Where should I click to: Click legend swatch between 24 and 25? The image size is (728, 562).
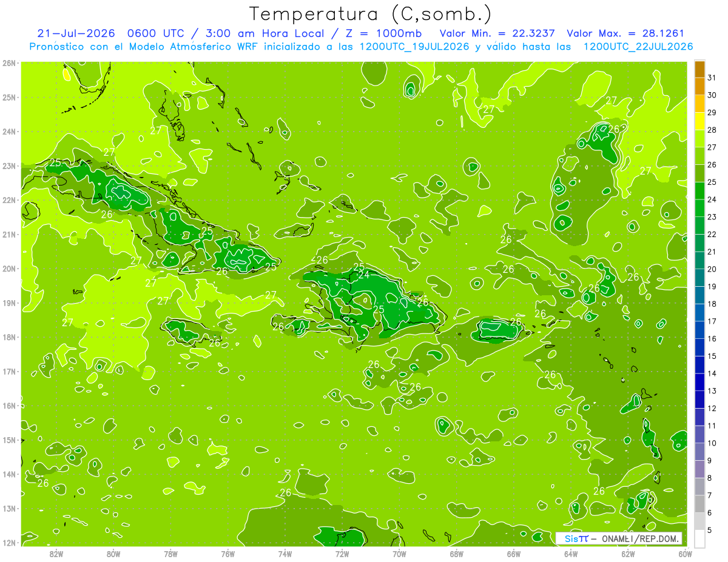tap(699, 191)
